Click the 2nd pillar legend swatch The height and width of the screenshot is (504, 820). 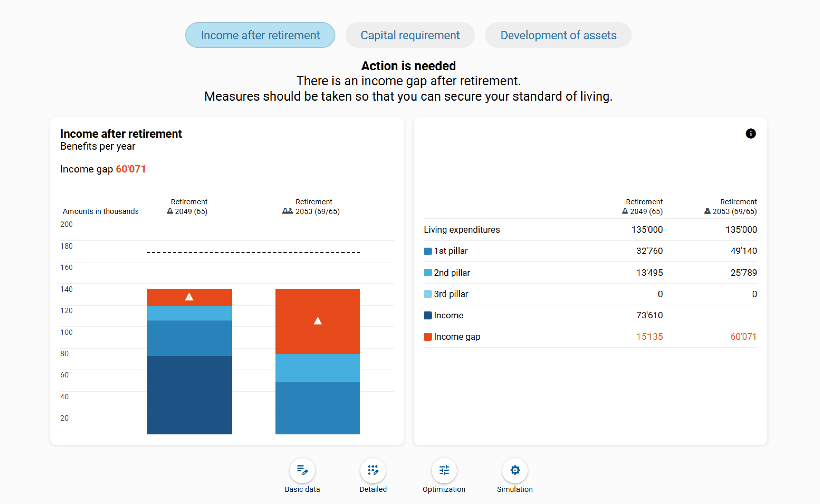point(427,273)
